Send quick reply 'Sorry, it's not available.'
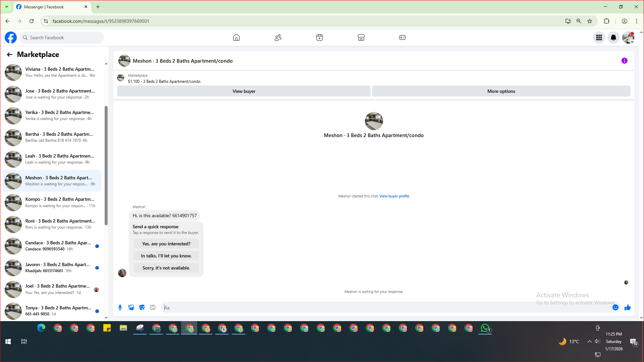 166,268
